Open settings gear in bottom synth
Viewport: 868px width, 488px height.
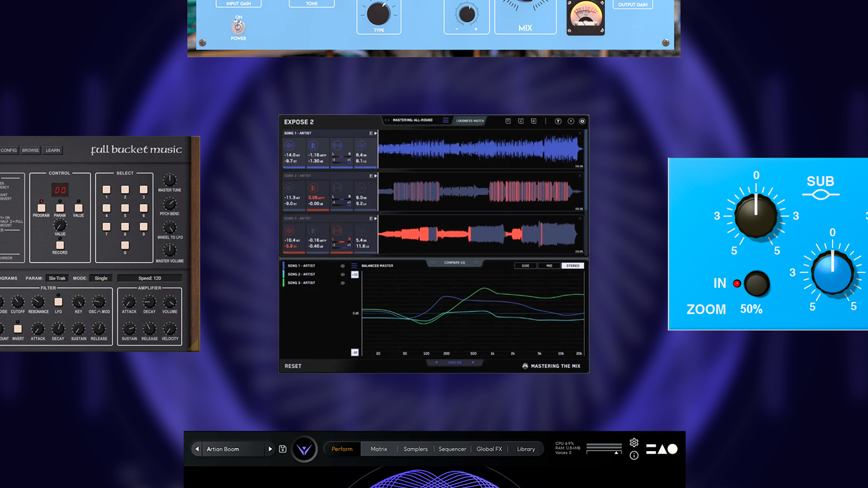click(634, 442)
